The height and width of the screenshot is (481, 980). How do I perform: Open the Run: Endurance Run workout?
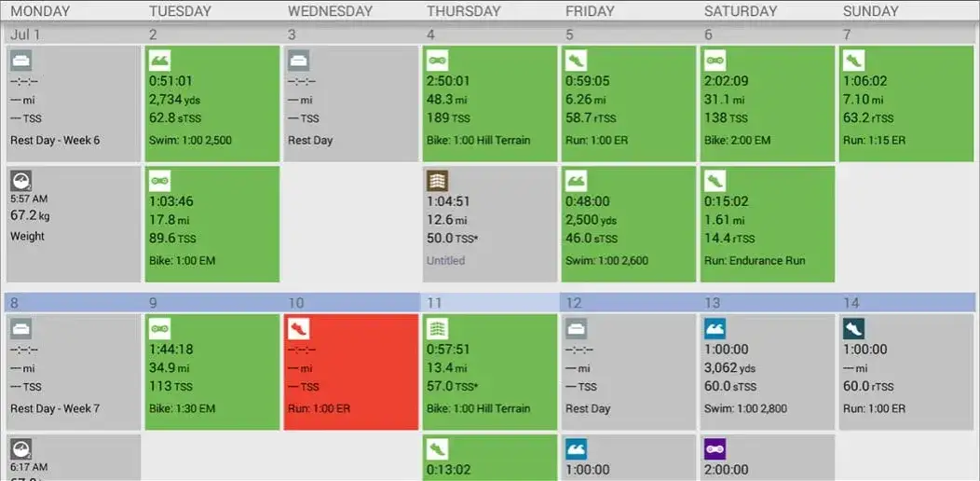pyautogui.click(x=766, y=224)
